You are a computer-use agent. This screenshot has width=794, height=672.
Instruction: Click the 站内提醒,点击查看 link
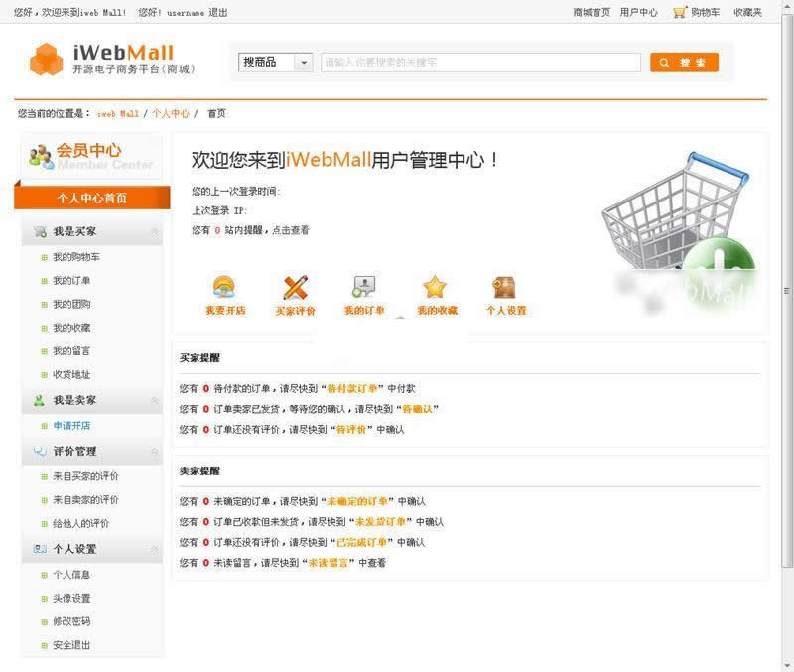[x=267, y=230]
